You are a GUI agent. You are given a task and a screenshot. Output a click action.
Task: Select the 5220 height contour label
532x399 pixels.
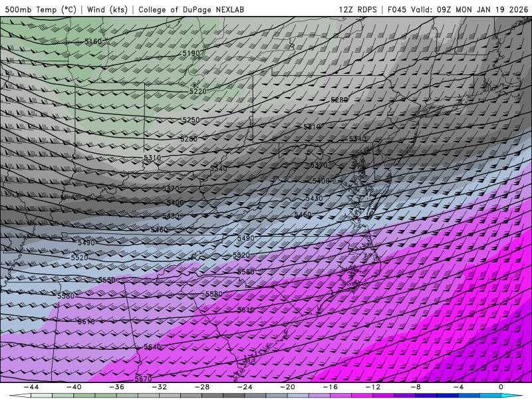tap(198, 91)
